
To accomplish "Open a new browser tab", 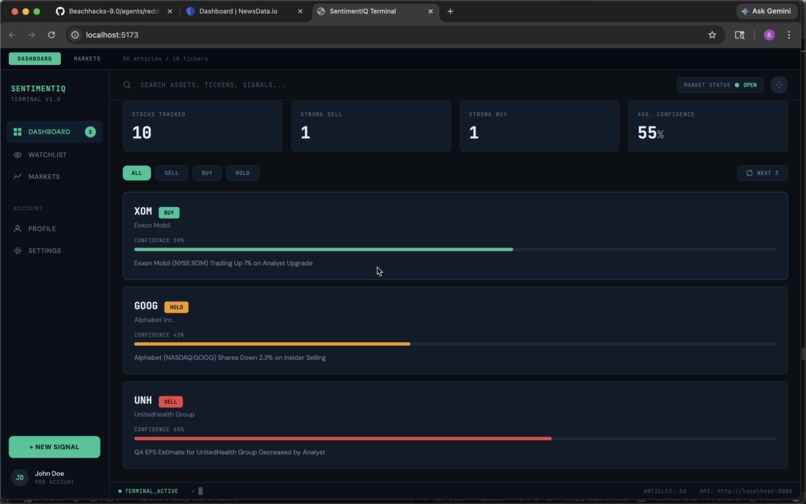I will click(x=450, y=11).
